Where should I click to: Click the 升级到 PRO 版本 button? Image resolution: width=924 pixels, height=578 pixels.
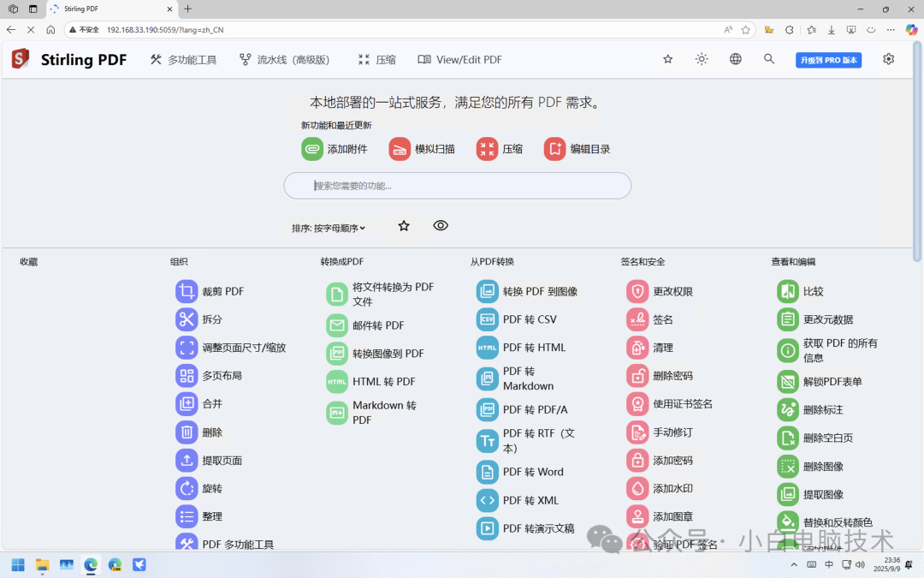click(x=828, y=60)
